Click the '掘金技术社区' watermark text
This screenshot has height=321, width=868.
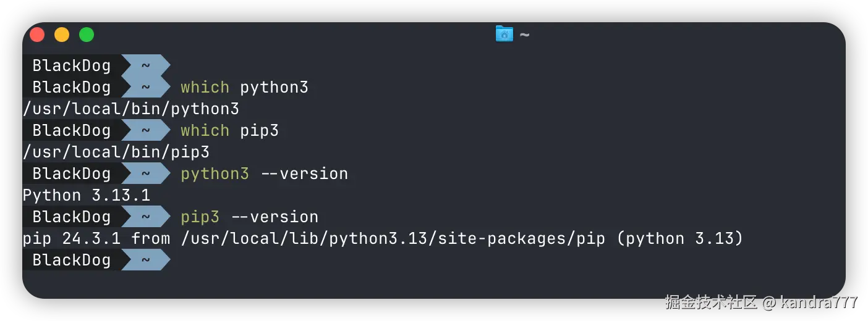pos(710,302)
